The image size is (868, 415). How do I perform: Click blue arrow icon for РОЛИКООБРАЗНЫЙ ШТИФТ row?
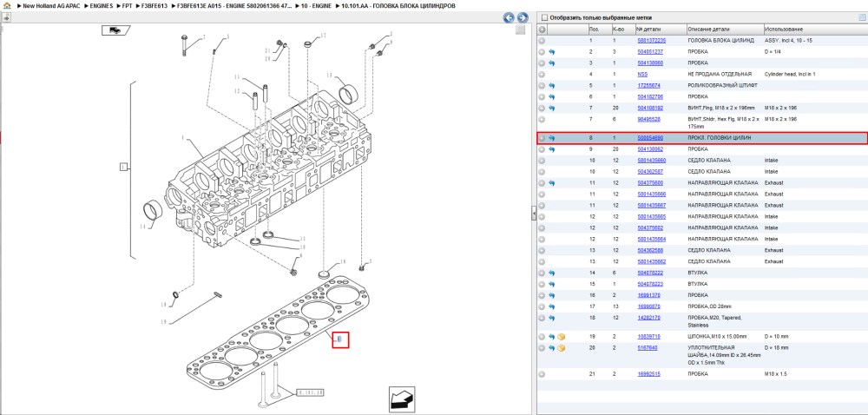552,86
